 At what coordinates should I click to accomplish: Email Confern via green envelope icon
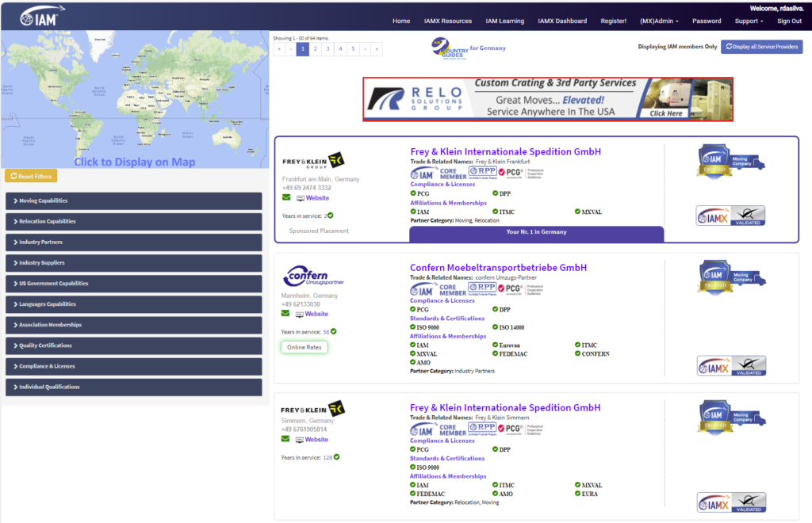285,314
